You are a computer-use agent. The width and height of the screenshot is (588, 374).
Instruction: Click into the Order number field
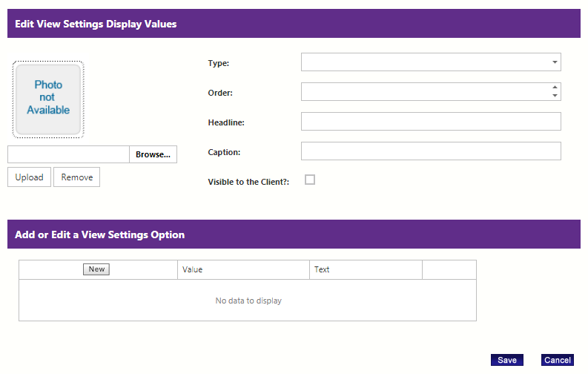(x=424, y=92)
